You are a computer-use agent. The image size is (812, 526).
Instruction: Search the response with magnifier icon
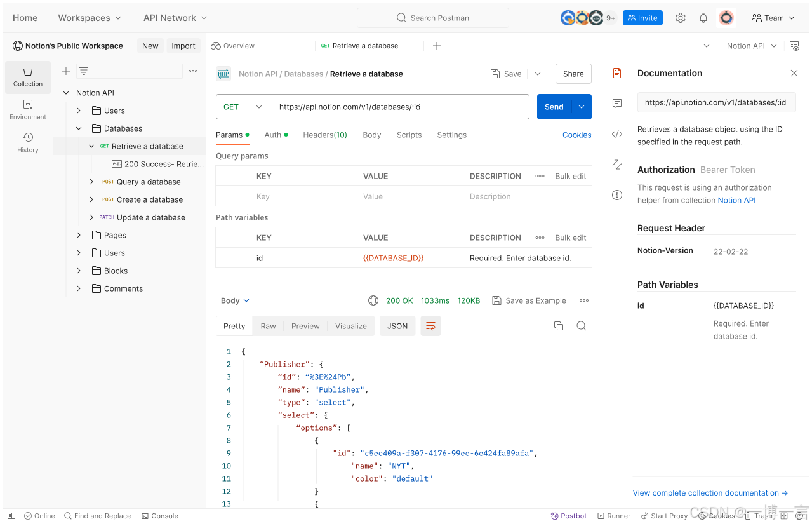pos(581,326)
